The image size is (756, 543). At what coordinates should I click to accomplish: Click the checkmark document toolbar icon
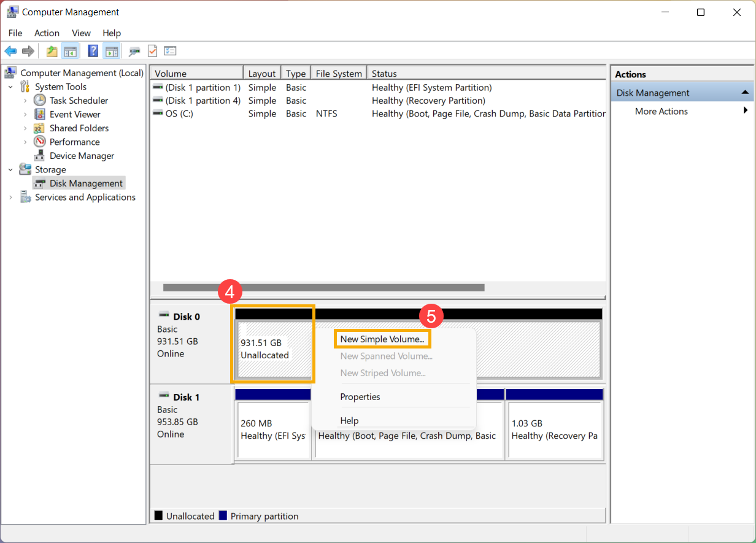click(x=152, y=52)
